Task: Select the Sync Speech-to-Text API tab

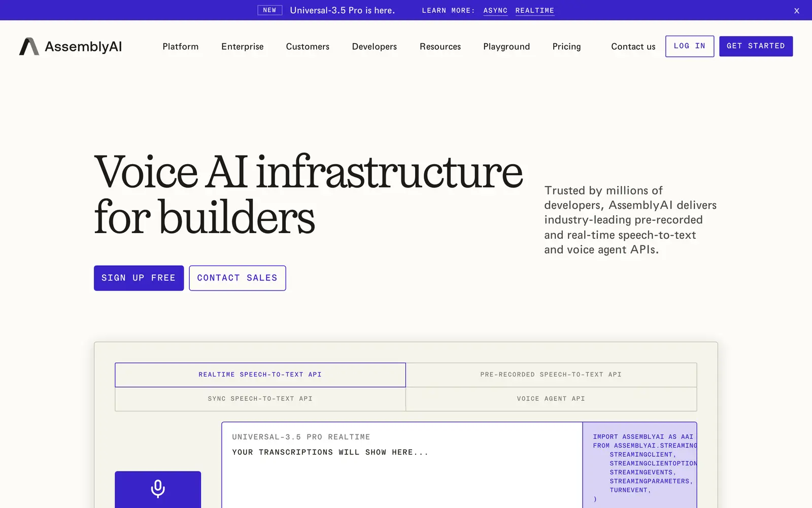Action: click(260, 399)
